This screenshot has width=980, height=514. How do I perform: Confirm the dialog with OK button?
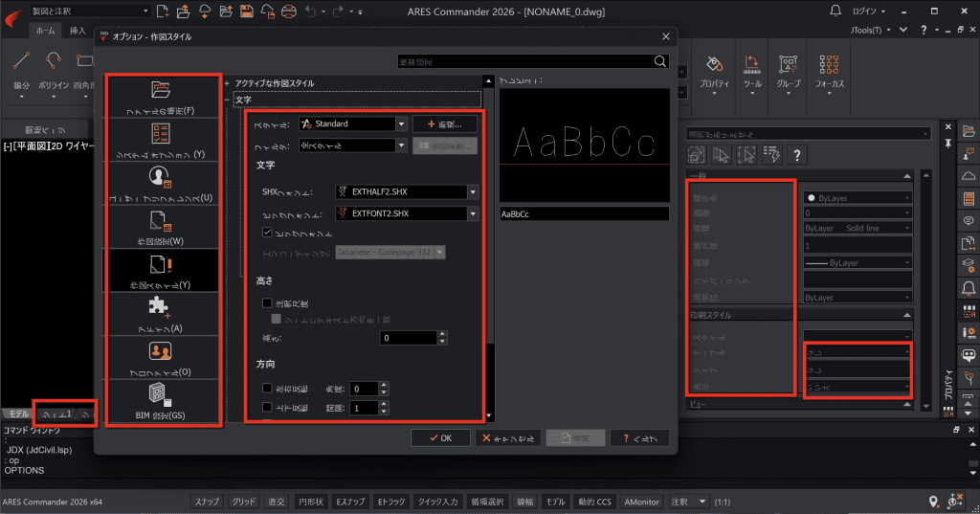click(440, 438)
